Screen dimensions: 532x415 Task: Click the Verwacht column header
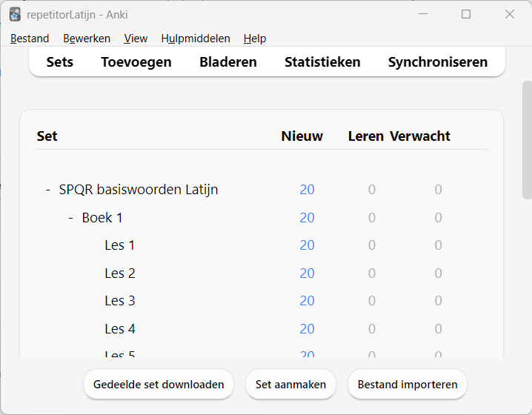click(419, 136)
